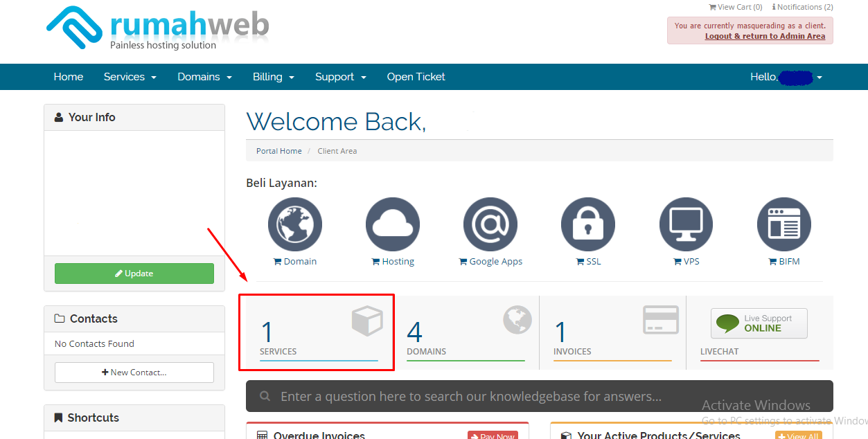The image size is (868, 439).
Task: Click the Welcome Back heading
Action: (x=336, y=121)
